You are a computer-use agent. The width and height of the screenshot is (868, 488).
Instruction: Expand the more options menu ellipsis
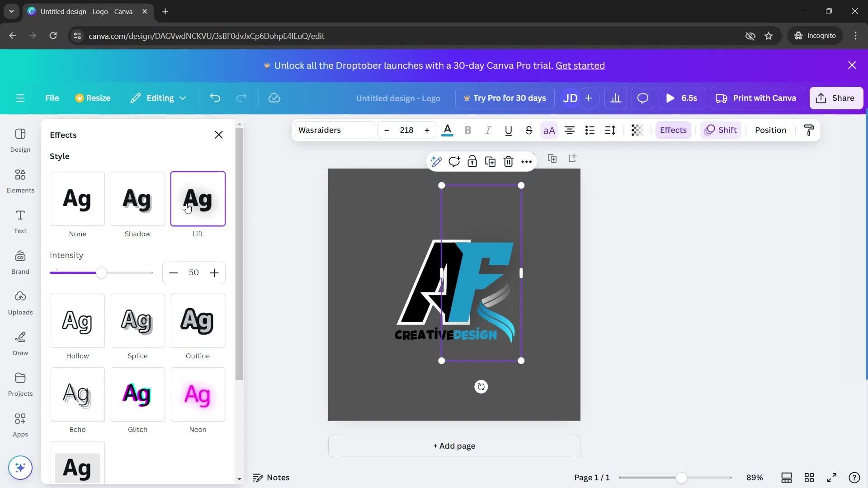[x=526, y=161]
